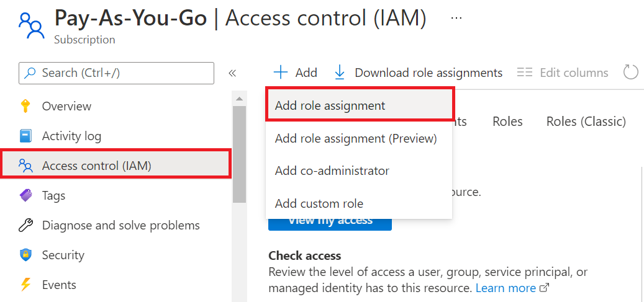Open the Roles (Classic) tab
The width and height of the screenshot is (644, 302).
(586, 122)
